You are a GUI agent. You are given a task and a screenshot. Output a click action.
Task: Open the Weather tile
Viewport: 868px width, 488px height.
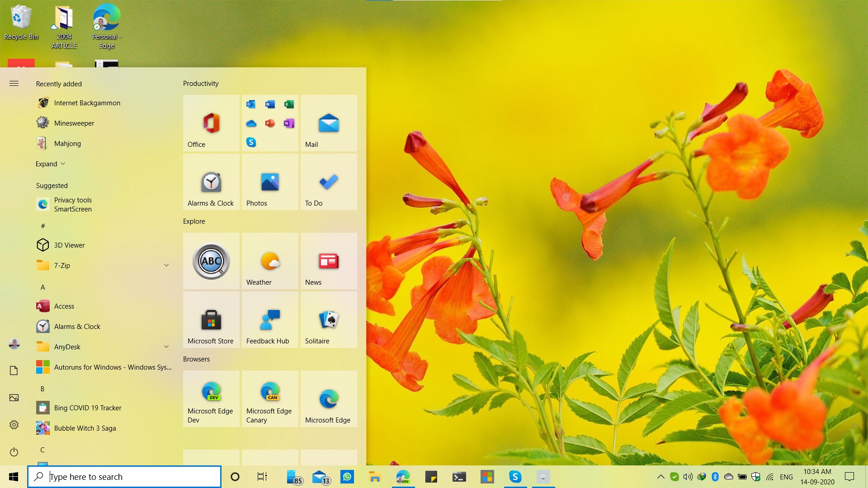pos(270,261)
